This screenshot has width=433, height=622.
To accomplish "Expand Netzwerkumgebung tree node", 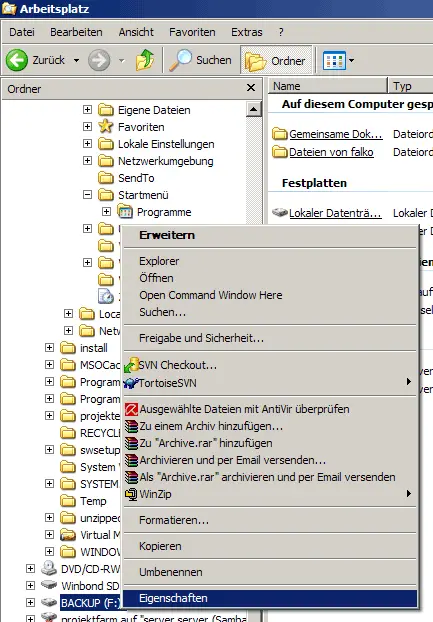I will tap(88, 161).
